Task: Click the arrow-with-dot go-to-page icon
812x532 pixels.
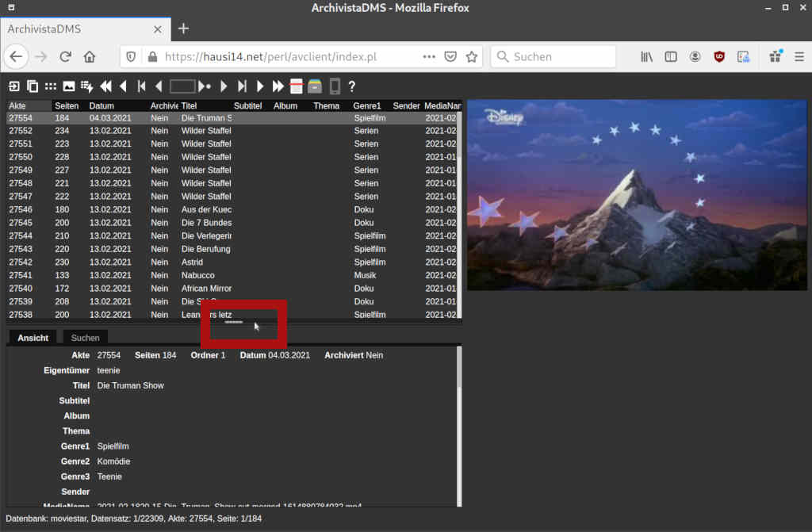Action: (205, 86)
